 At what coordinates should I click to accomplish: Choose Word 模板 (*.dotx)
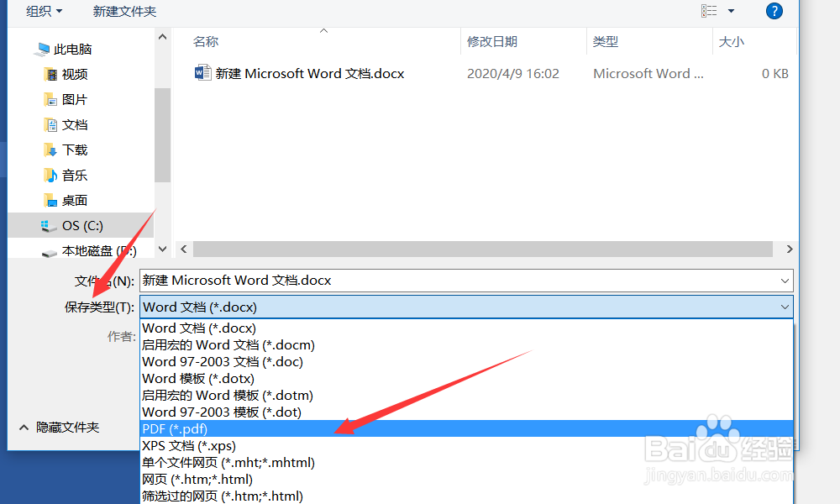pos(466,378)
